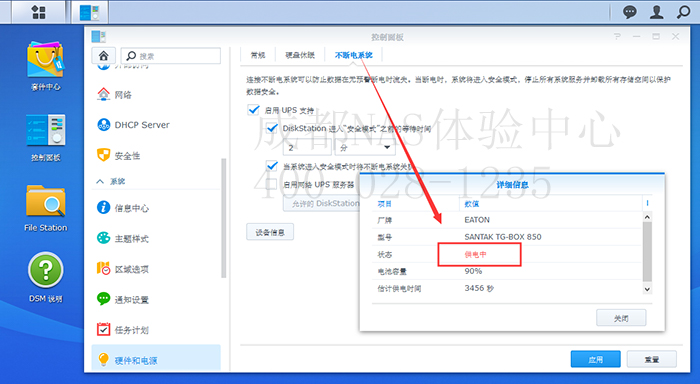Click the details list scrollbar down arrow

[647, 289]
